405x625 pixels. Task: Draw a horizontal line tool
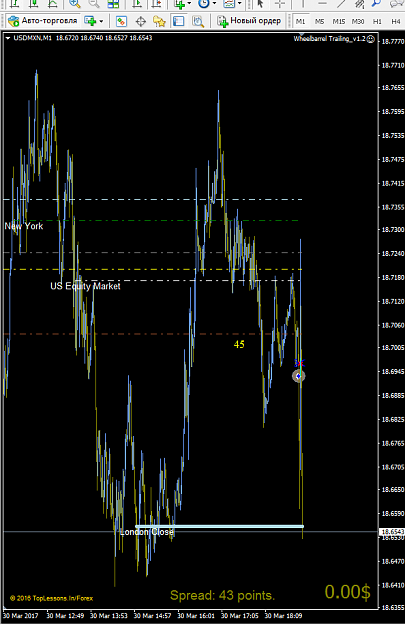pyautogui.click(x=322, y=4)
